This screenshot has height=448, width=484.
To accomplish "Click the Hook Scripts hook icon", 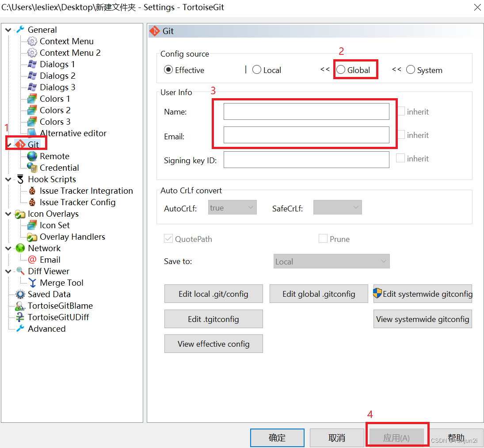I will 20,179.
